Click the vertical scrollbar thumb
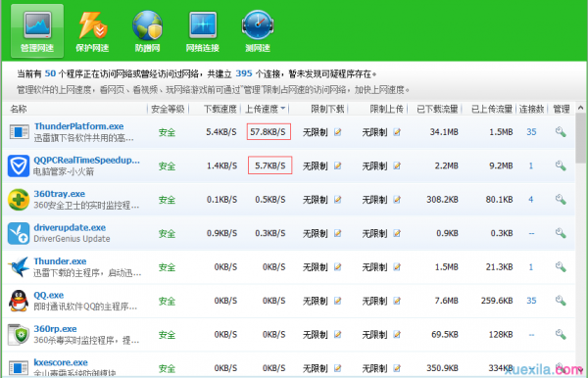The height and width of the screenshot is (378, 588). tap(581, 138)
